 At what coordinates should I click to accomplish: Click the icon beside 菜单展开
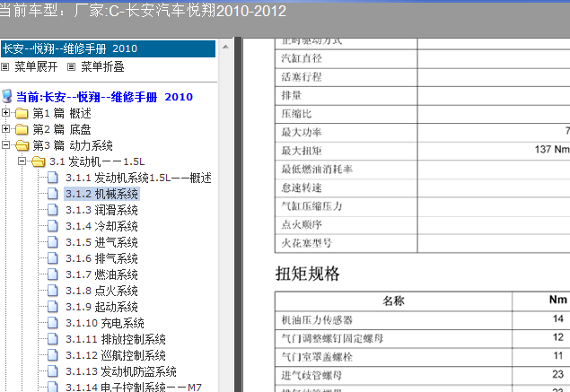[4, 67]
